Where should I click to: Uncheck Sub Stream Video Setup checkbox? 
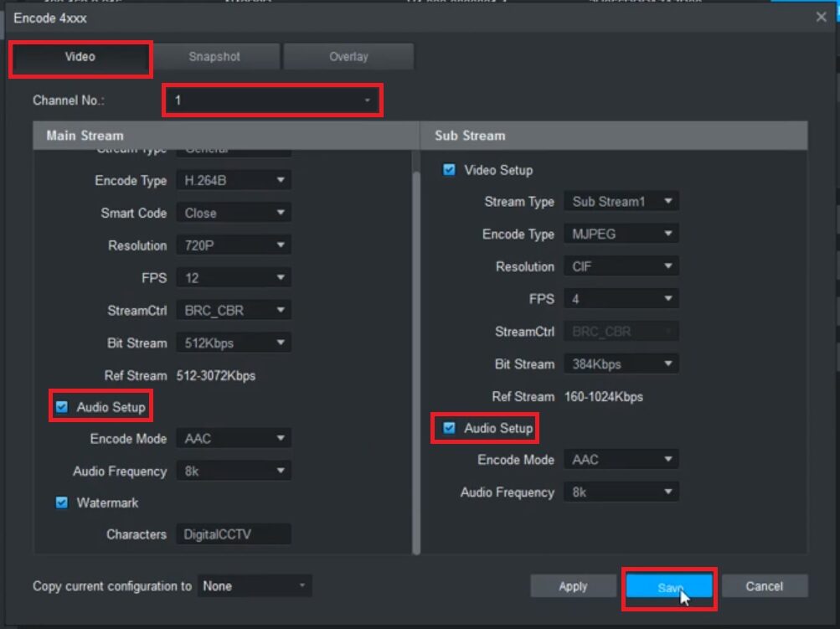(x=450, y=170)
